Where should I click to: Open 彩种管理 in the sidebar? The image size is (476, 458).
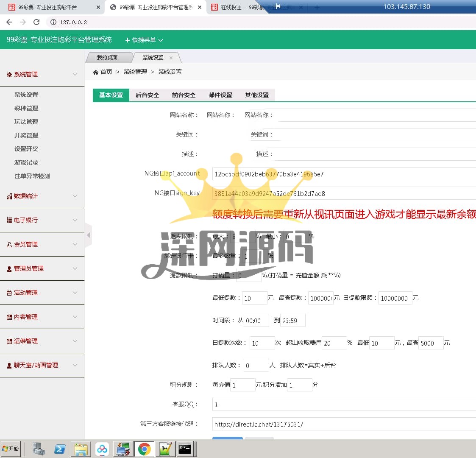point(26,108)
